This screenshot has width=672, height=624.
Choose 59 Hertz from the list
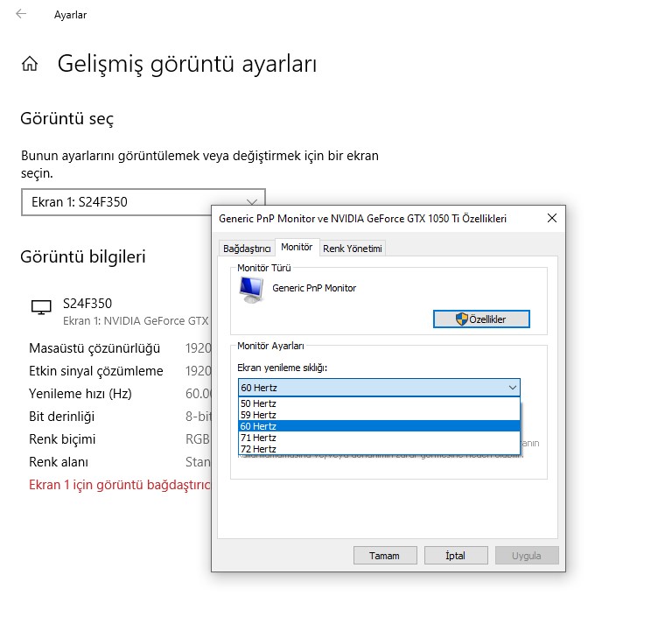coord(379,415)
